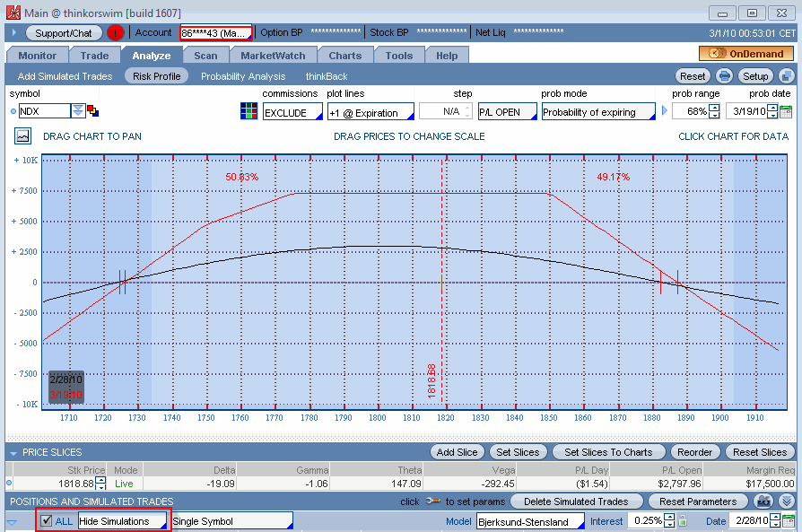
Task: Select the Live price slice radio button
Action: coord(9,483)
